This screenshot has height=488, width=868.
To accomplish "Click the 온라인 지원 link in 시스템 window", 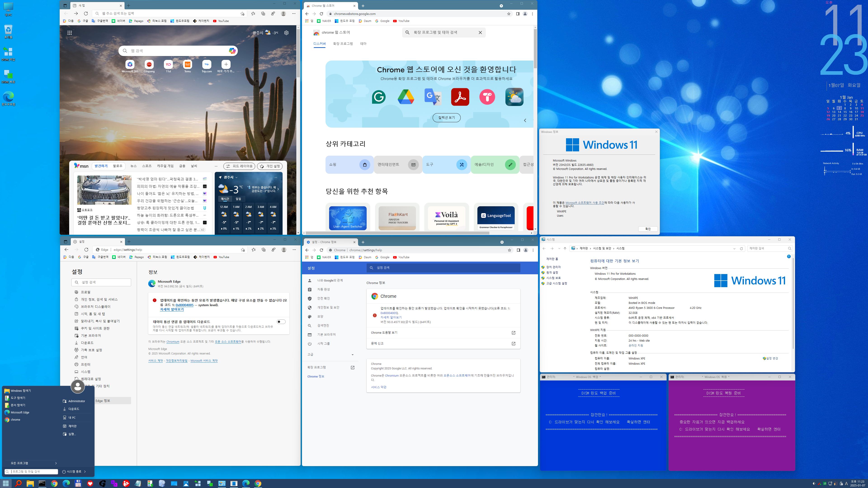I will pyautogui.click(x=635, y=345).
